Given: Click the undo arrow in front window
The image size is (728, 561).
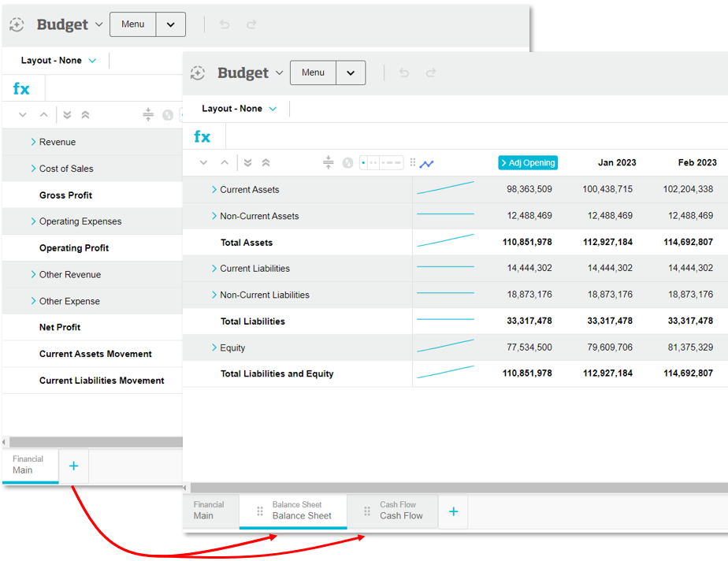Looking at the screenshot, I should 404,72.
